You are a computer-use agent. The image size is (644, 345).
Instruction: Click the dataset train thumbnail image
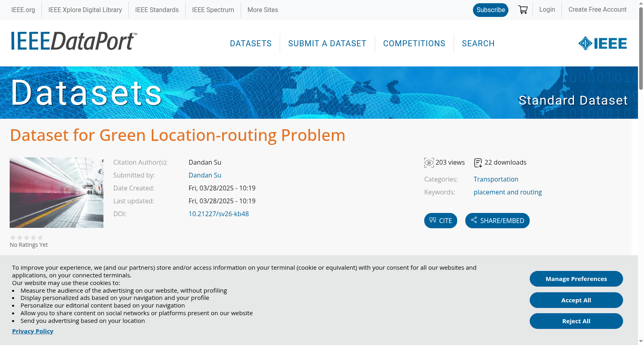point(56,192)
